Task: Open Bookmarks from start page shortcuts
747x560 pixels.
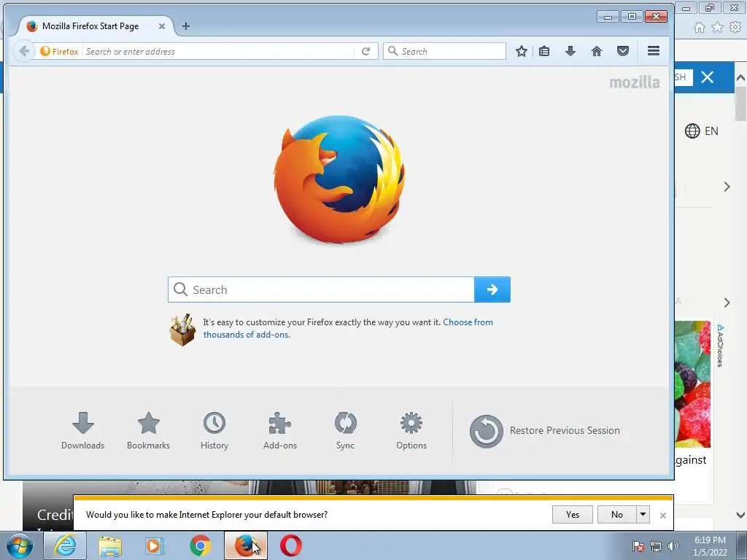Action: 148,430
